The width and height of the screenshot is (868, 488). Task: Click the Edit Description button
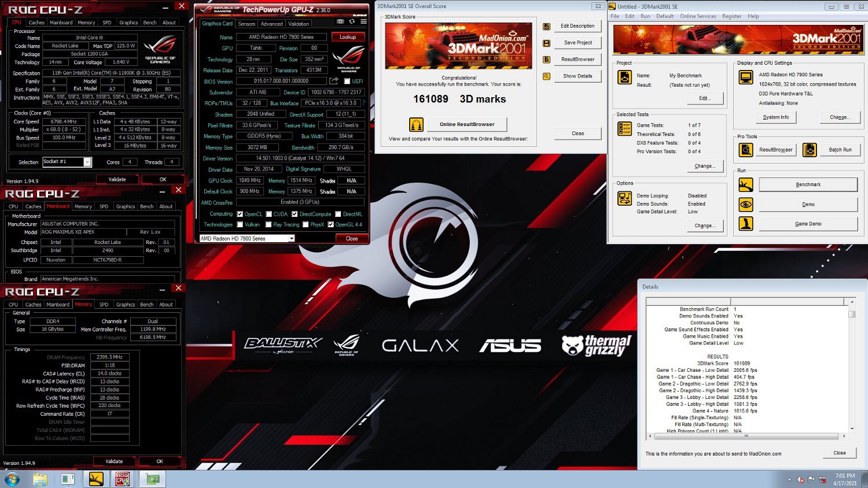(578, 26)
